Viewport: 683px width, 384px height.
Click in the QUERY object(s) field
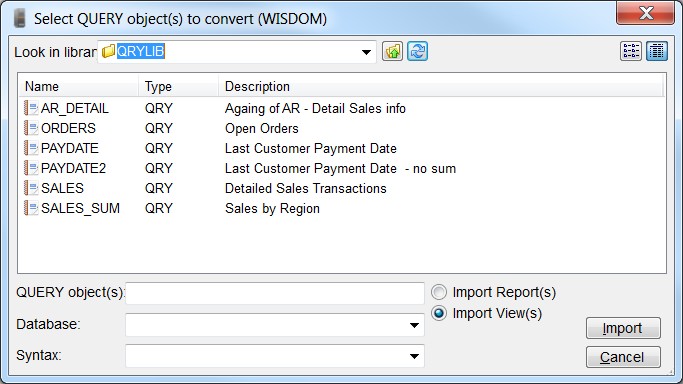[275, 293]
